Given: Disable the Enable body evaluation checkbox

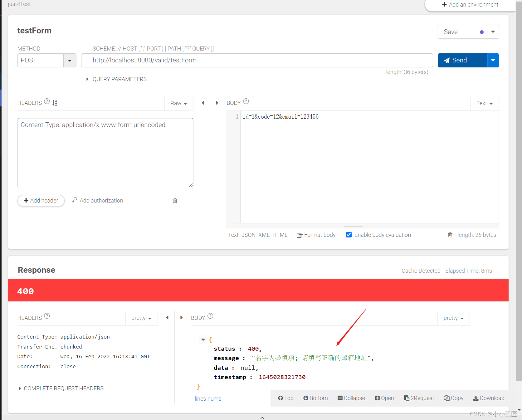Looking at the screenshot, I should (x=349, y=235).
